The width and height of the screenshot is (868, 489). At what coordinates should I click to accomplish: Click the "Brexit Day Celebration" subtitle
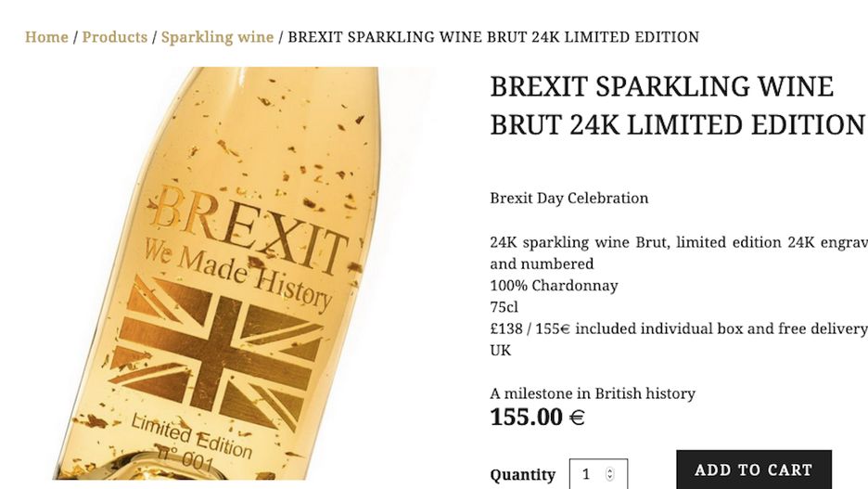pyautogui.click(x=568, y=198)
